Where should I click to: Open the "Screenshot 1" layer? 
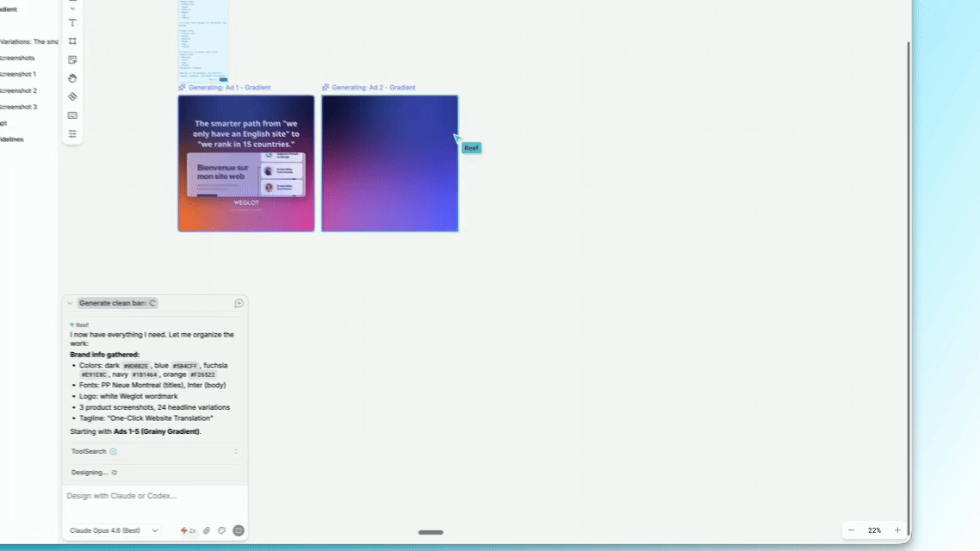(18, 74)
